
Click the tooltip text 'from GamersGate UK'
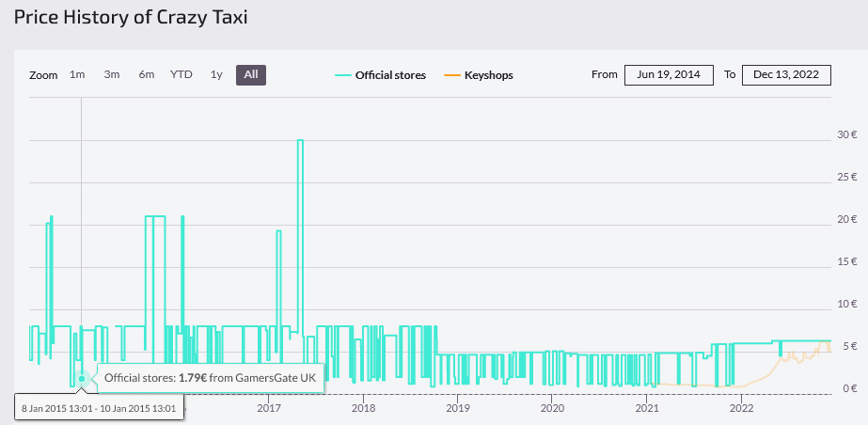tap(262, 378)
